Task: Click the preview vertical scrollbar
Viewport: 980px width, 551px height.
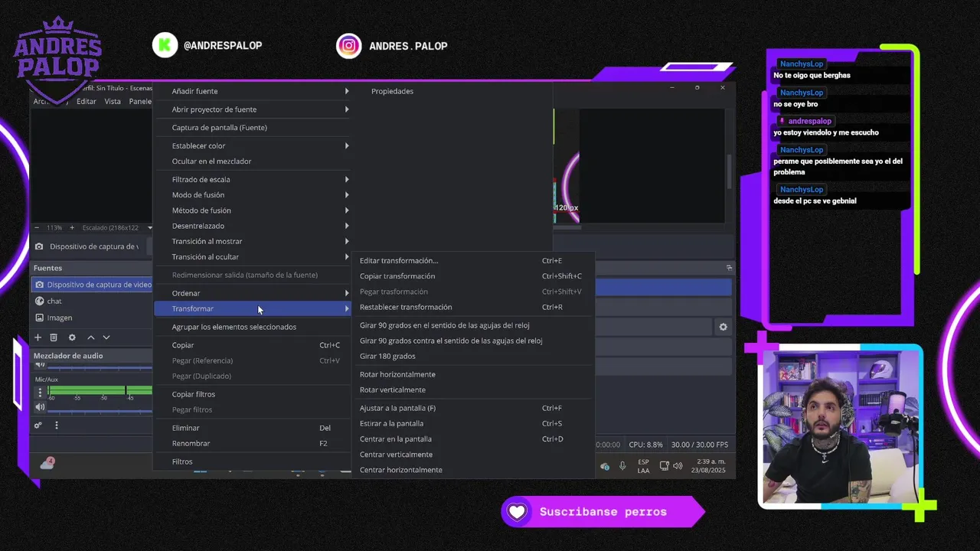Action: (729, 172)
